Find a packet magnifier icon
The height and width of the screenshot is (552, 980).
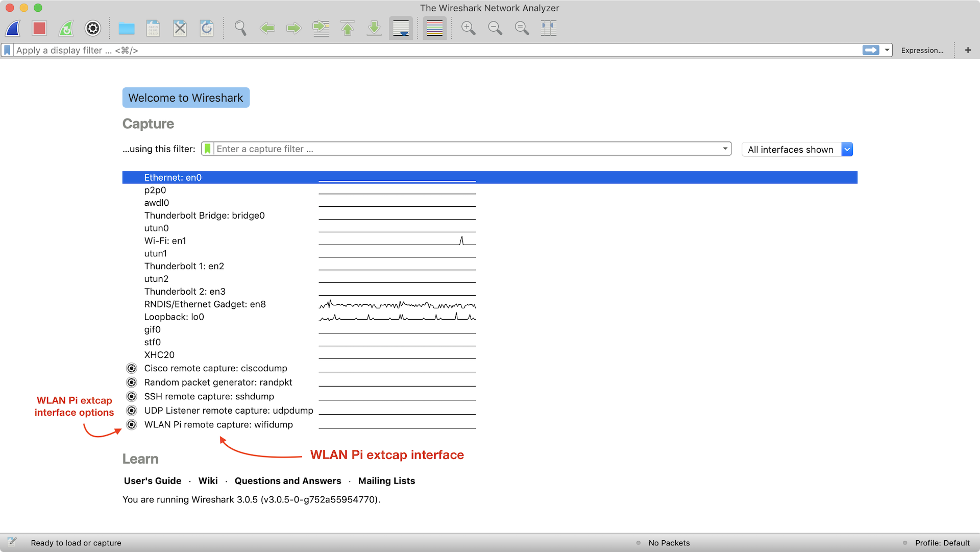pyautogui.click(x=240, y=28)
